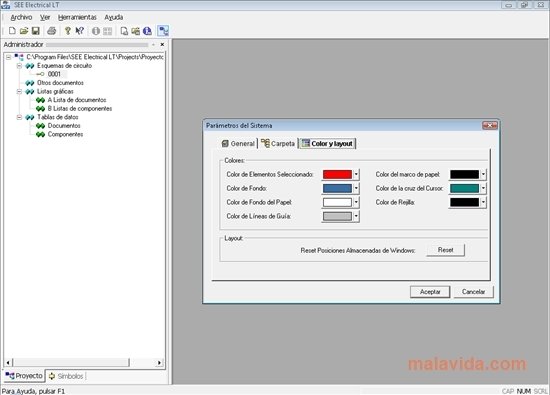Click the yellow question mark help icon

[x=68, y=31]
